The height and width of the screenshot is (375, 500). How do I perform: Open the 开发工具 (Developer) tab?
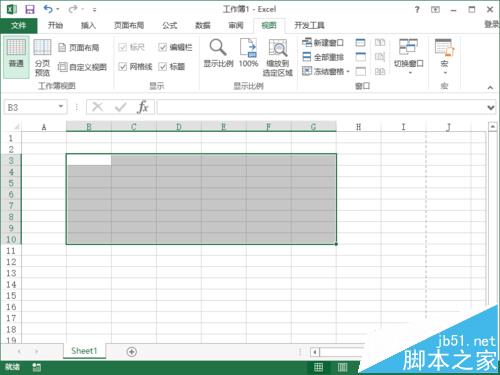point(309,25)
